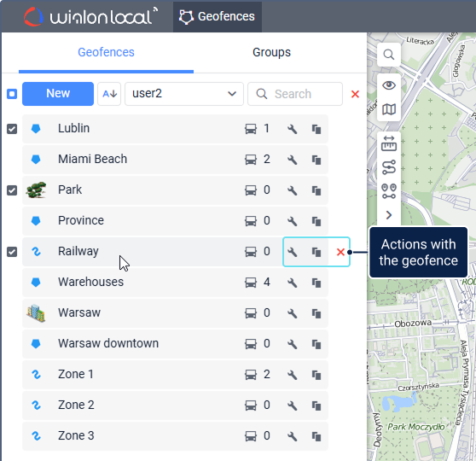Open the map search magnifier tool
Image resolution: width=476 pixels, height=461 pixels.
click(x=389, y=55)
